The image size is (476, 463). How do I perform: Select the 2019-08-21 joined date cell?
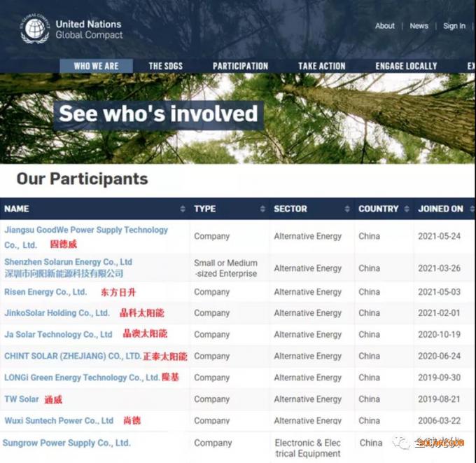point(440,399)
